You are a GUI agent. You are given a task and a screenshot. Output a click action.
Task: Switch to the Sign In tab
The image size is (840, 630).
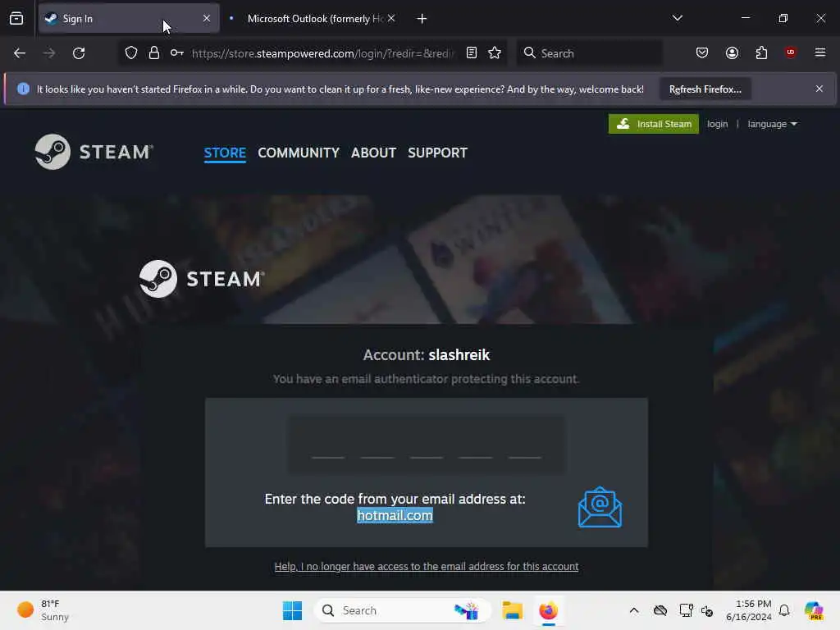pos(129,19)
